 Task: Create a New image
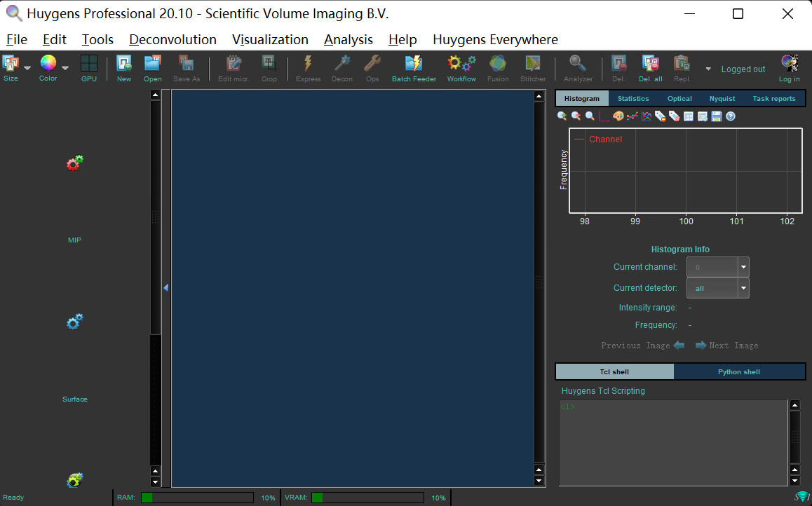[124, 63]
